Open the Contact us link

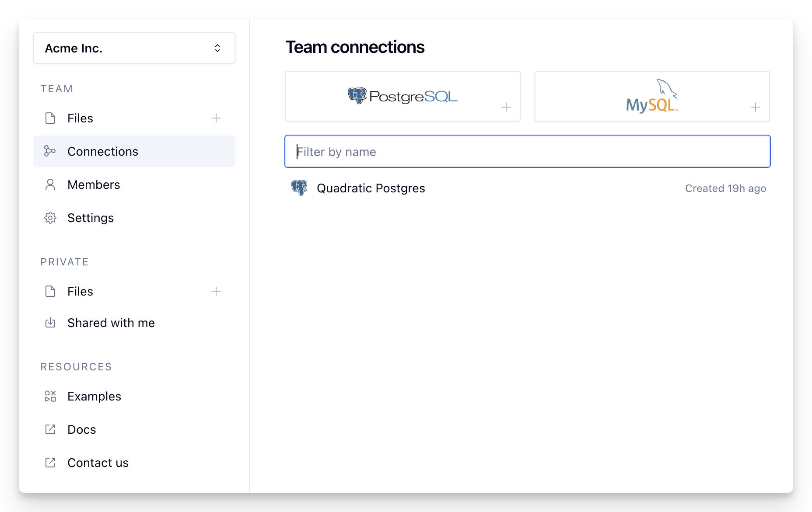tap(98, 463)
